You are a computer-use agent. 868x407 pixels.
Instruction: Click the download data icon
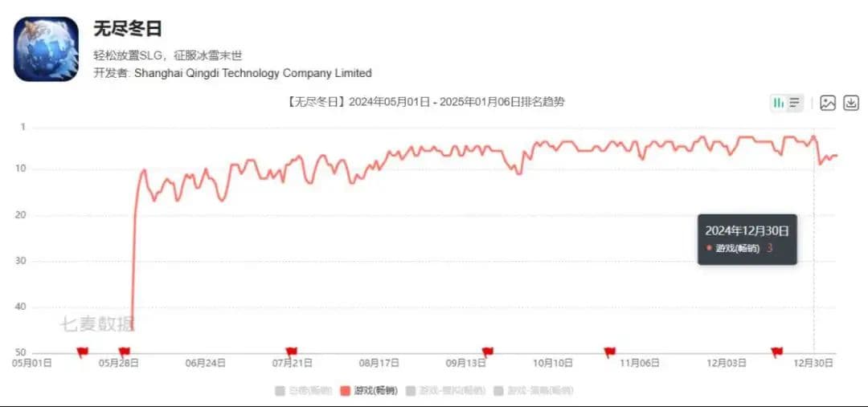(x=851, y=103)
